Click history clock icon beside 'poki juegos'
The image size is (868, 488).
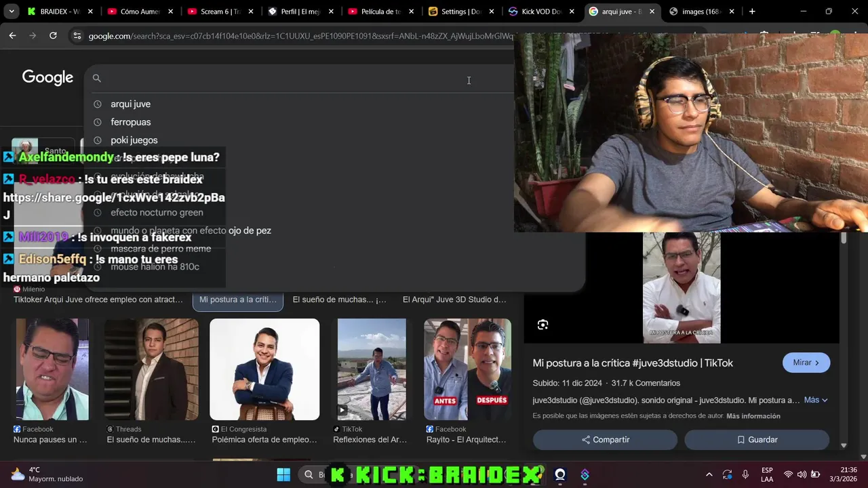tap(97, 140)
